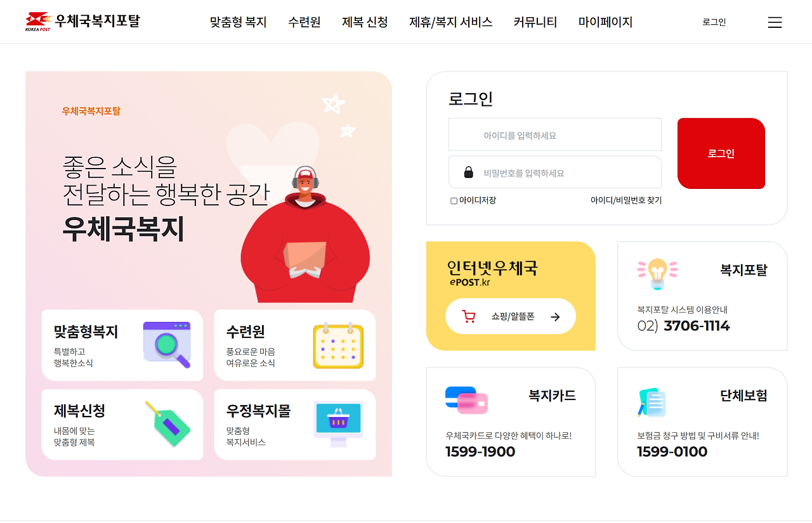Click the Korea Post logo icon
Viewport: 812px width, 523px height.
tap(38, 21)
